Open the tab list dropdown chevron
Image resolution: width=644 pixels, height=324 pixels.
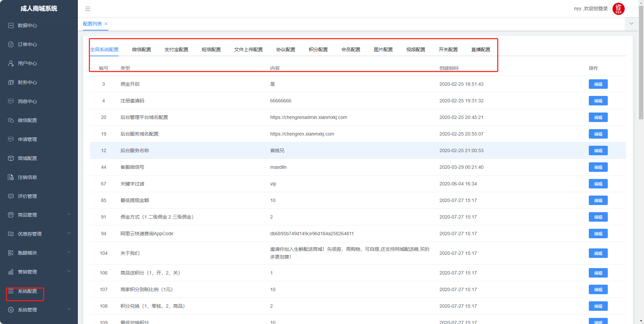pyautogui.click(x=631, y=24)
